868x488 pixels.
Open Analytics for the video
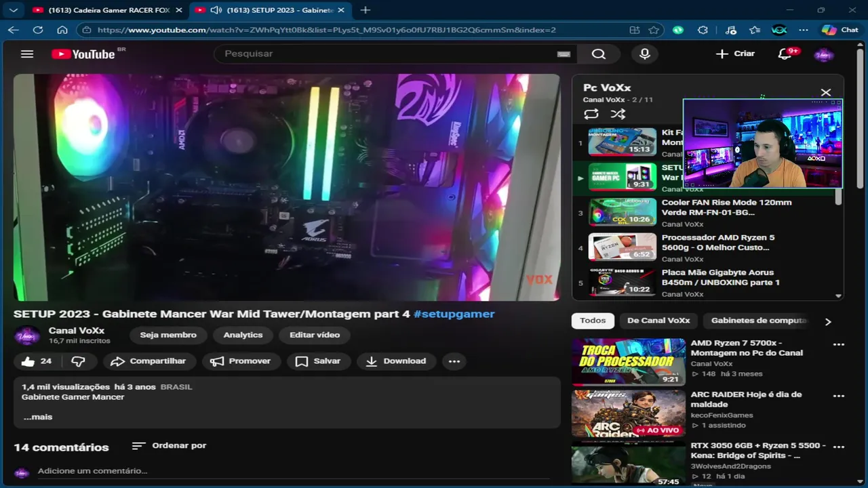tap(243, 335)
